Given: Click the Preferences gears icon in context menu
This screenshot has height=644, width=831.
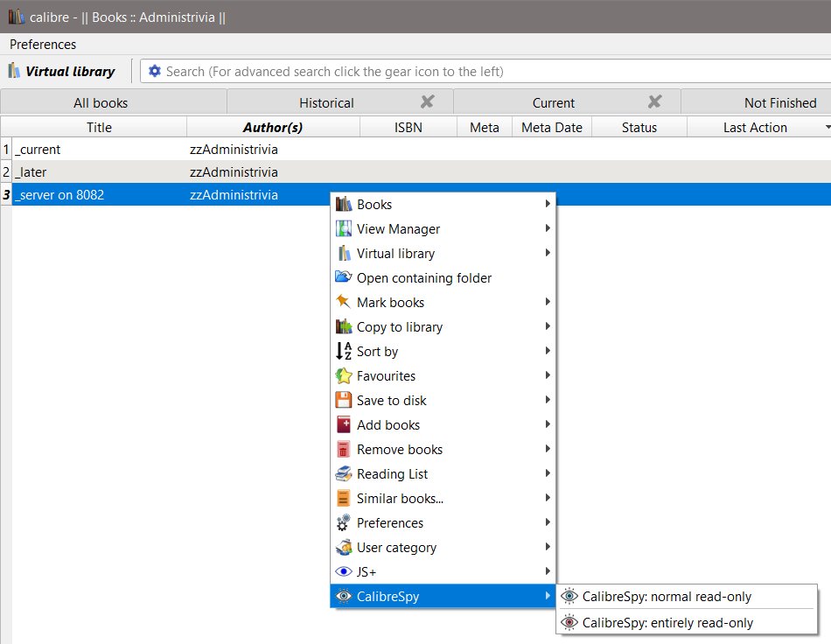Looking at the screenshot, I should click(x=344, y=522).
